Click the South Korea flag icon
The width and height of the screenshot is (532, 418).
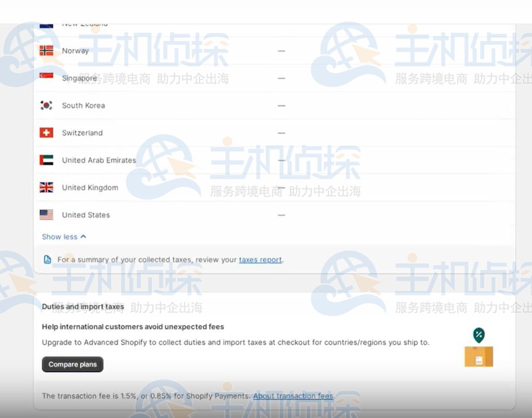tap(46, 105)
